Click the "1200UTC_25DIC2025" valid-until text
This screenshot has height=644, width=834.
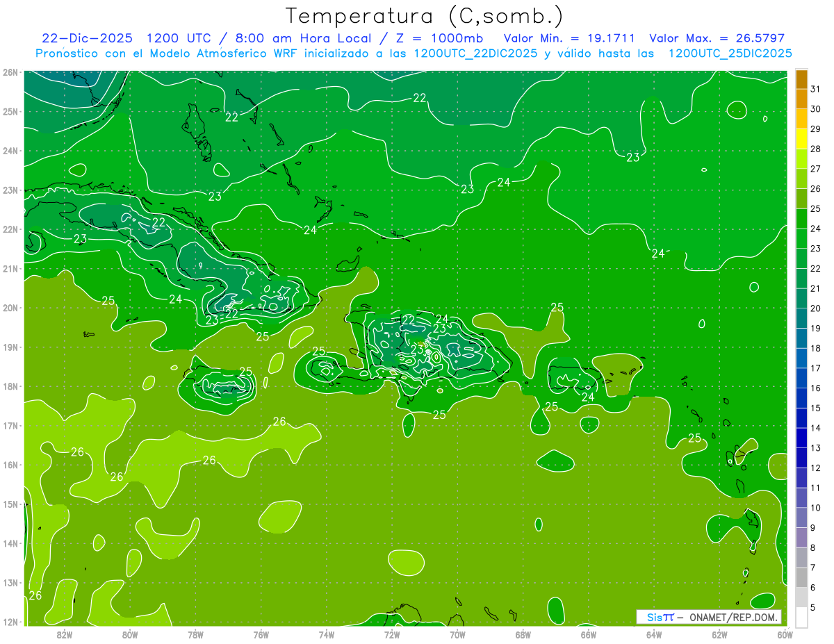pyautogui.click(x=730, y=53)
